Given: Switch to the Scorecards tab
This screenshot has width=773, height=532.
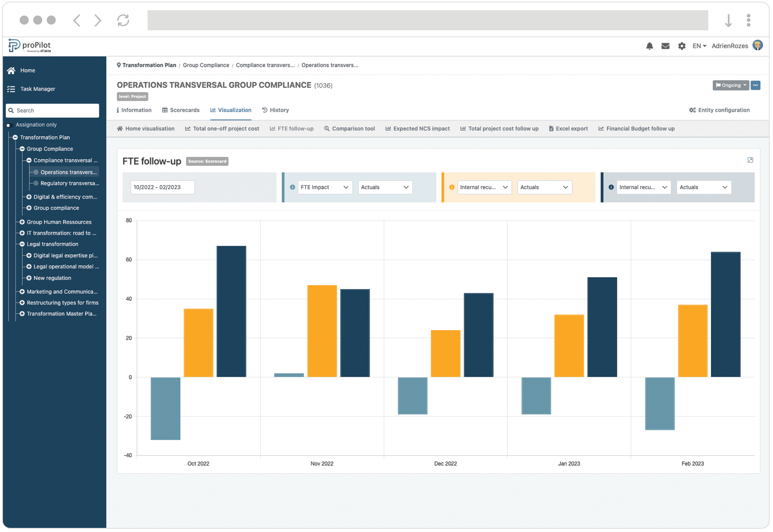Looking at the screenshot, I should [181, 110].
